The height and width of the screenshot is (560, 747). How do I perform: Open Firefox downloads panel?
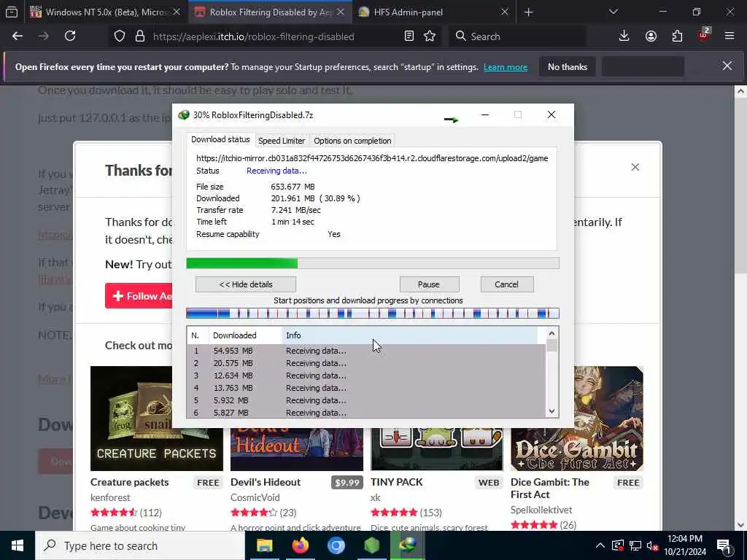click(x=624, y=36)
